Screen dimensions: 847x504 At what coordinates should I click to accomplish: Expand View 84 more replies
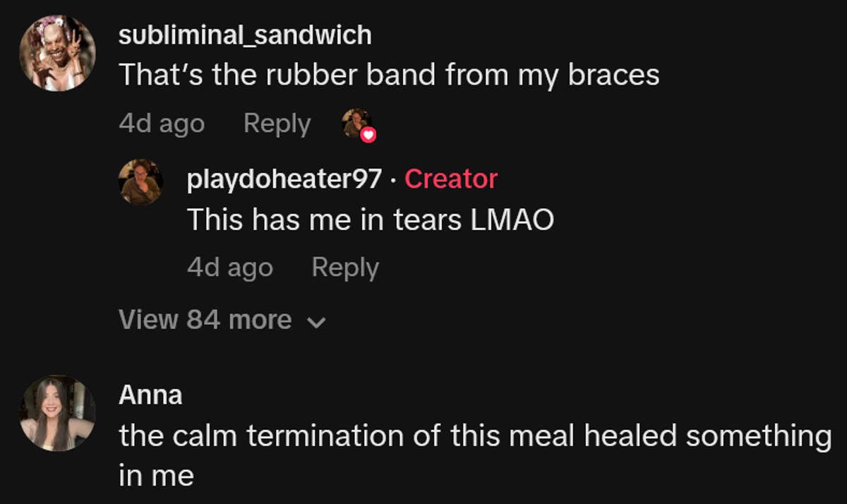pyautogui.click(x=206, y=319)
